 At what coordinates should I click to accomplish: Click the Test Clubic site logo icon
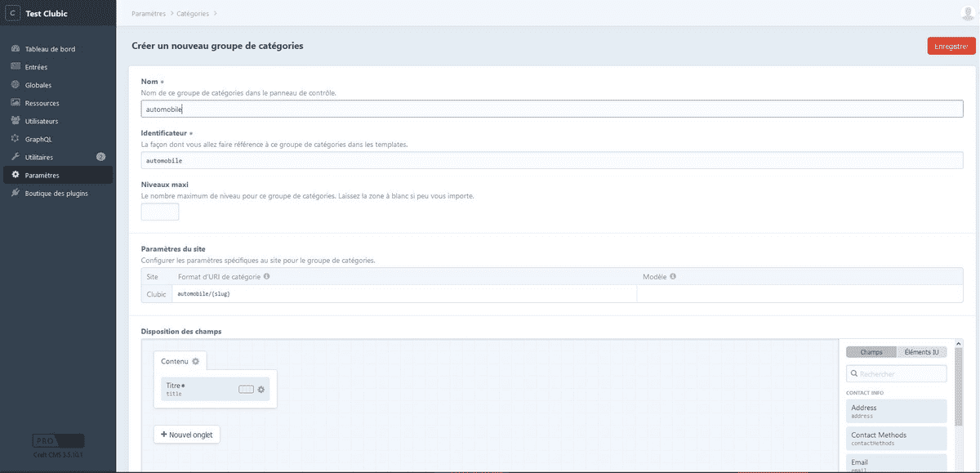pyautogui.click(x=12, y=13)
